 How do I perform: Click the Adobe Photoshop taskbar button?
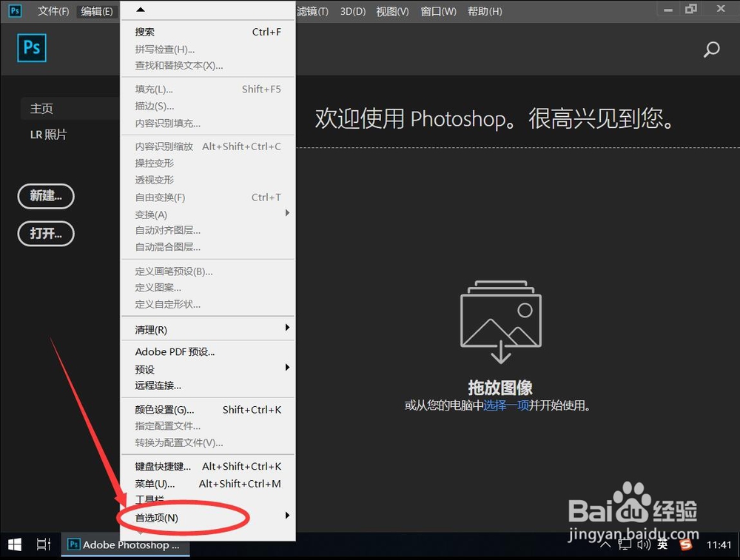click(126, 545)
